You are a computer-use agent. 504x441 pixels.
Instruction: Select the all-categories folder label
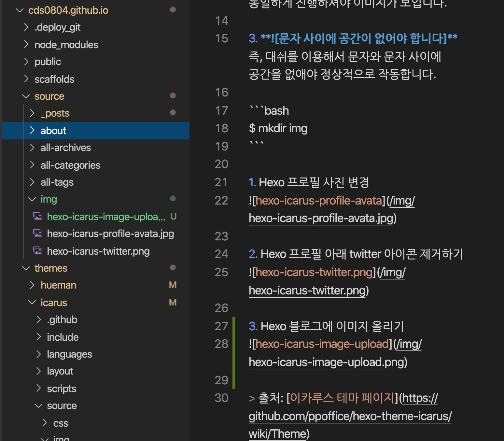tap(70, 165)
